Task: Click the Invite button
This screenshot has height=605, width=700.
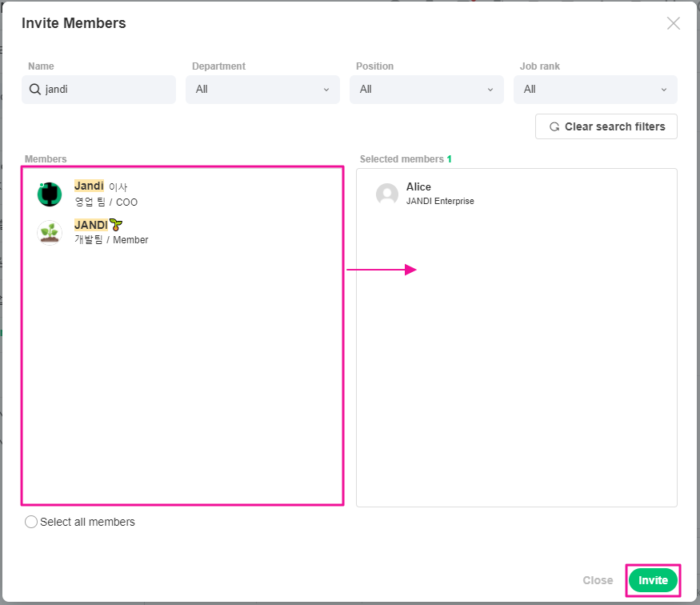Action: (x=653, y=580)
